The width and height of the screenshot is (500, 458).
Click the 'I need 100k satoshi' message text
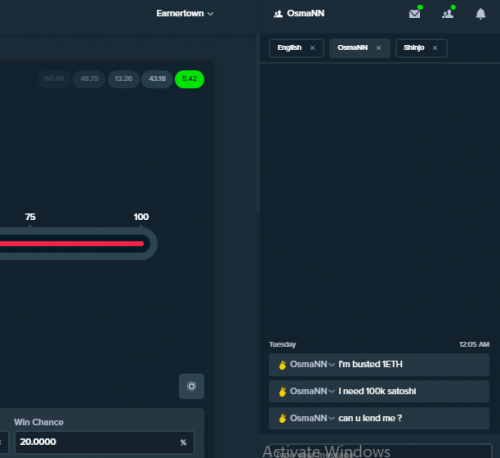point(377,391)
